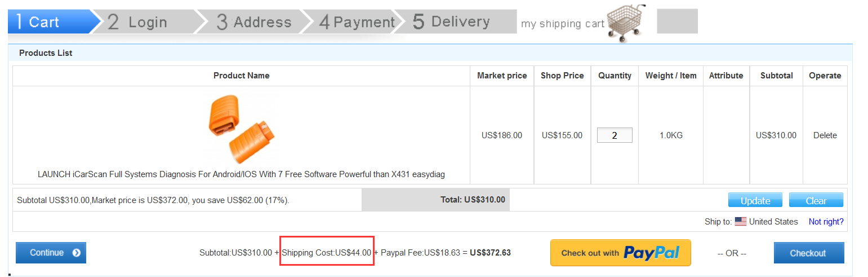The image size is (868, 277).
Task: Click the my shipping cart label
Action: pos(562,24)
